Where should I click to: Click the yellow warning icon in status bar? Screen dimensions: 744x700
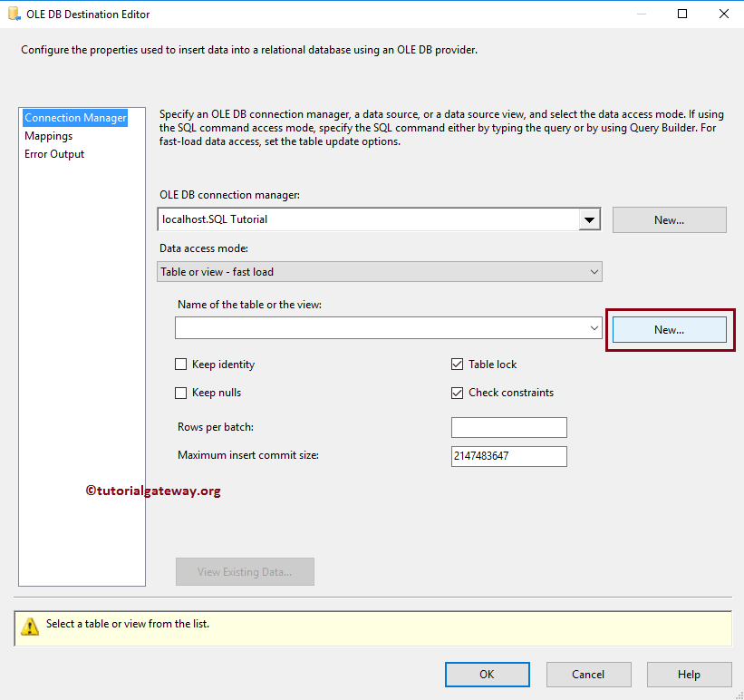click(31, 626)
